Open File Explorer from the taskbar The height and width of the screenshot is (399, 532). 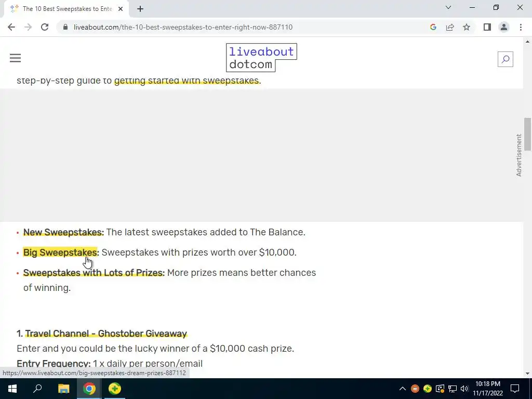coord(63,389)
